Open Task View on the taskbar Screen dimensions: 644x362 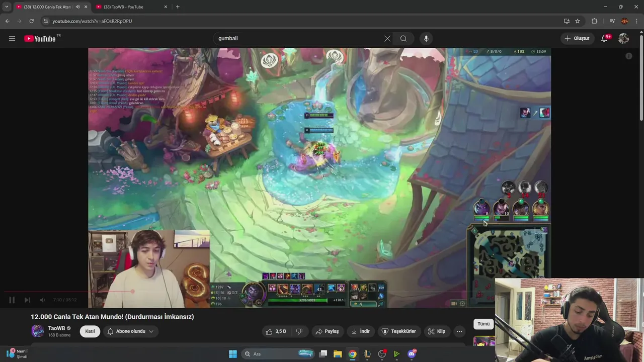(324, 354)
